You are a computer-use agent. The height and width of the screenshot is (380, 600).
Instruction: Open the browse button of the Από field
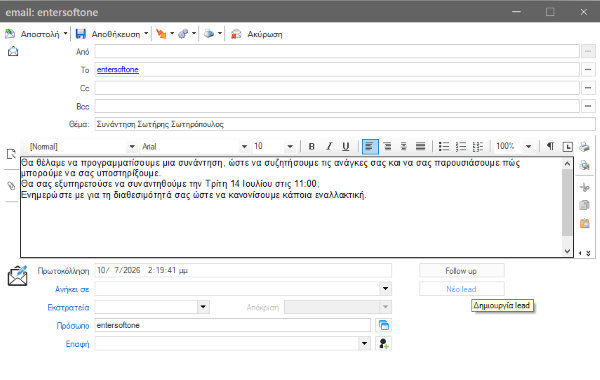click(x=588, y=51)
